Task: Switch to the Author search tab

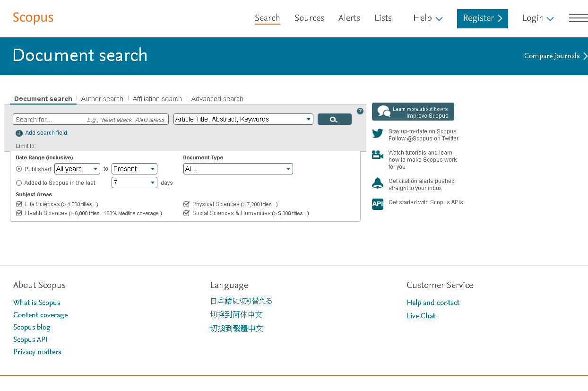Action: (102, 99)
